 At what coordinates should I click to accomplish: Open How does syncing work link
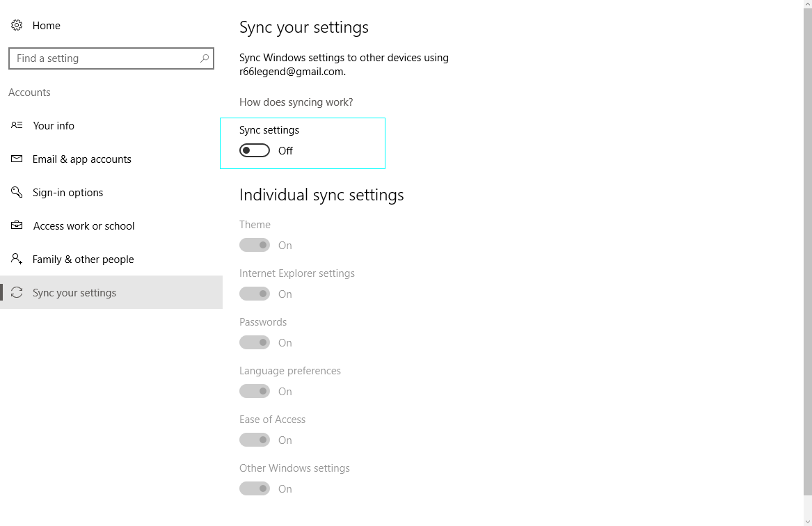tap(296, 102)
